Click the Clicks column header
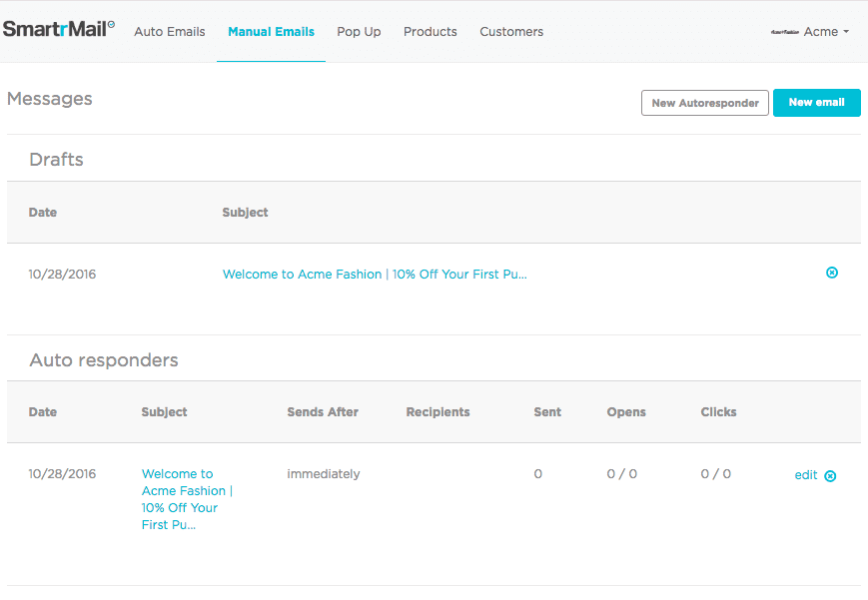Screen dimensions: 868x600 click(718, 412)
